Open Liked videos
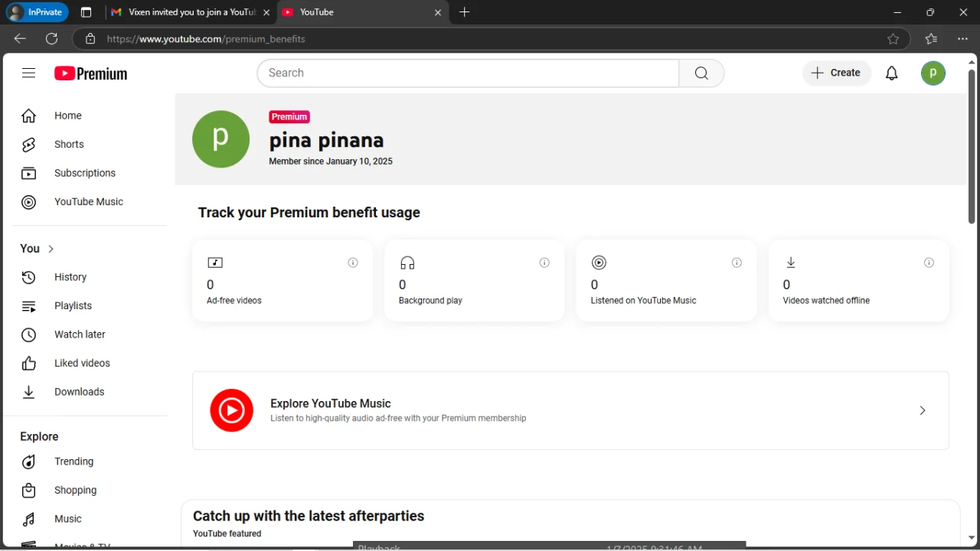This screenshot has height=551, width=980. click(90, 364)
